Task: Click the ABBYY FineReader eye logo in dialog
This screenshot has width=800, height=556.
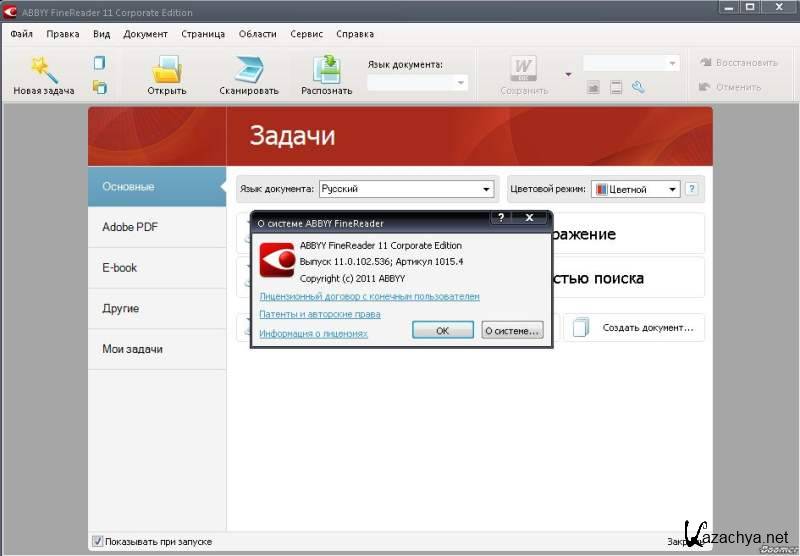Action: pos(276,261)
